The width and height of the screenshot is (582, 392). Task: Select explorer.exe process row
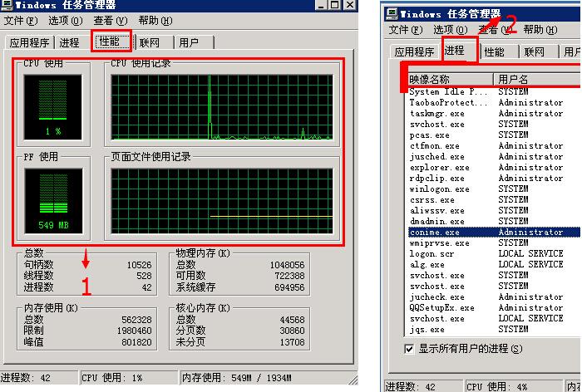tap(495, 167)
